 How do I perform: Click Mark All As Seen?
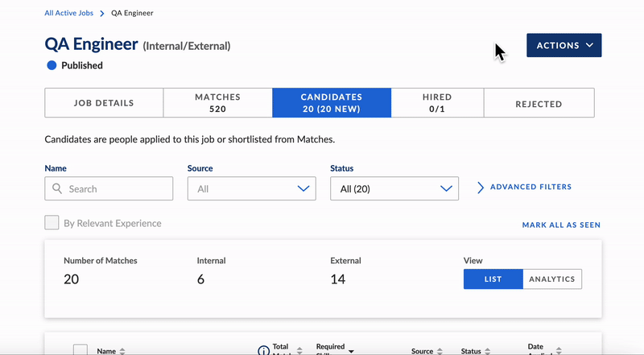tap(561, 225)
